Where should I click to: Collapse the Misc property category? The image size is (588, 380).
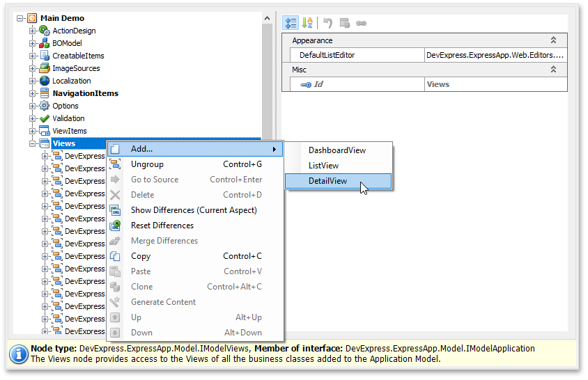553,70
